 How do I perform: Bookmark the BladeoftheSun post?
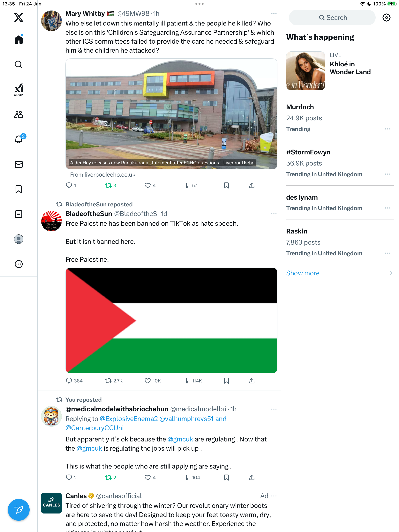pyautogui.click(x=226, y=381)
